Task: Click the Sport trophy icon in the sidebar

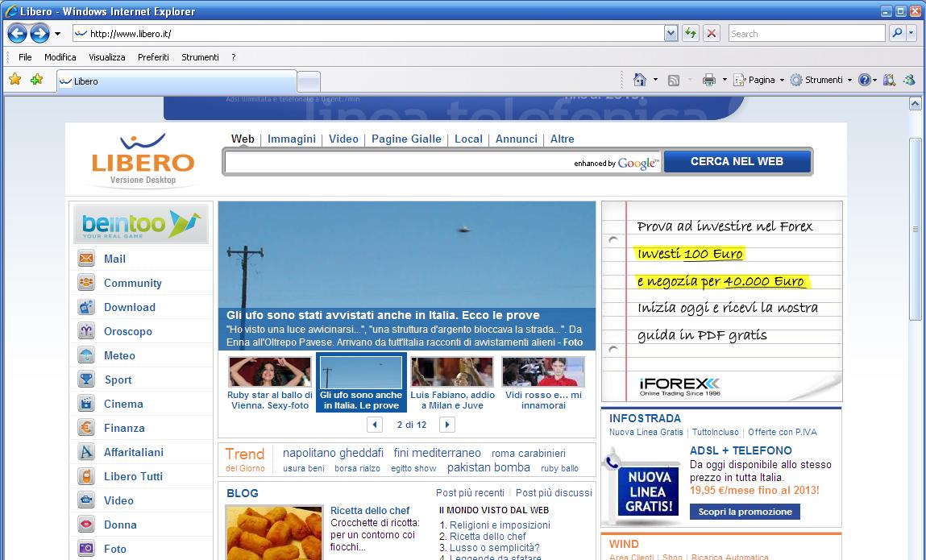Action: point(86,380)
